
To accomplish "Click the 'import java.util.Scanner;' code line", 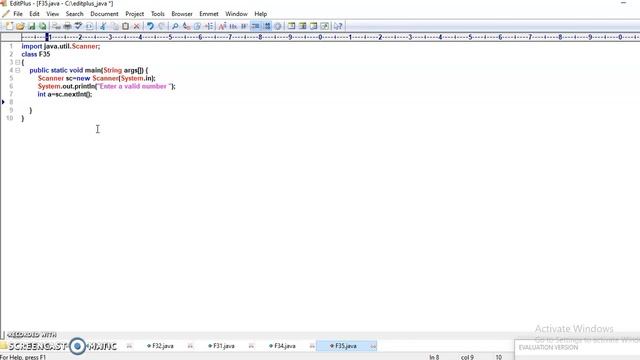I will coord(60,47).
